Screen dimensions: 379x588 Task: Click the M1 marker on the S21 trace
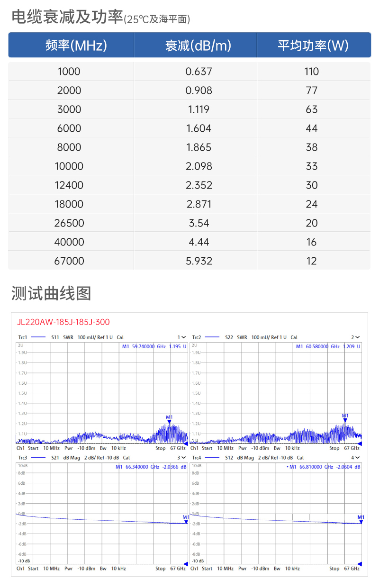[186, 522]
